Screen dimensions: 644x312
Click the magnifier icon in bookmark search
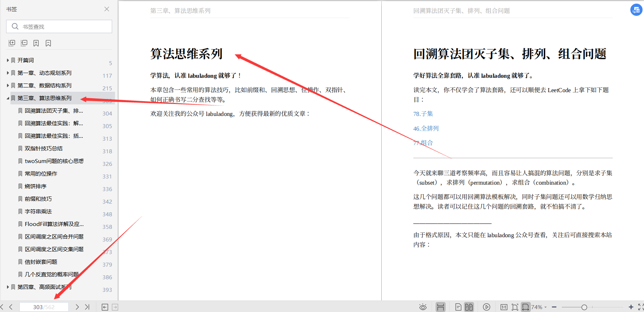tap(15, 26)
